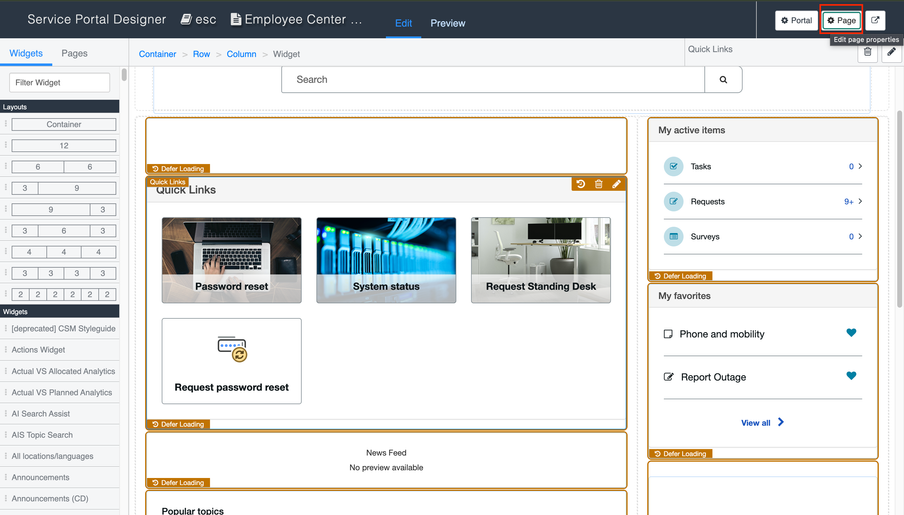This screenshot has height=515, width=904.
Task: Click the Employee Center page title
Action: pyautogui.click(x=296, y=19)
